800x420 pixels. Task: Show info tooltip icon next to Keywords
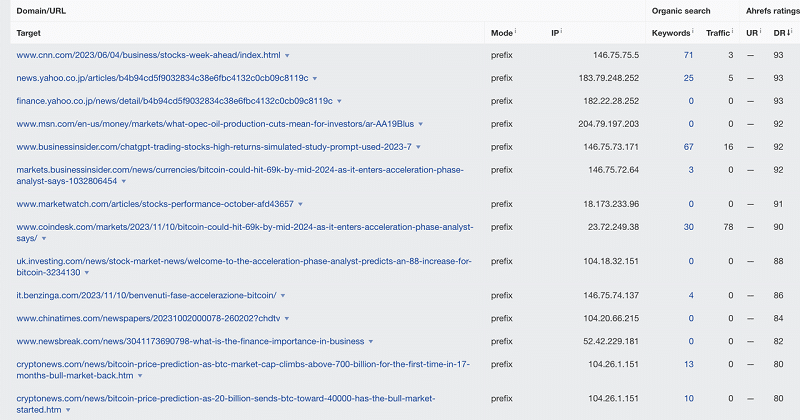tap(692, 31)
